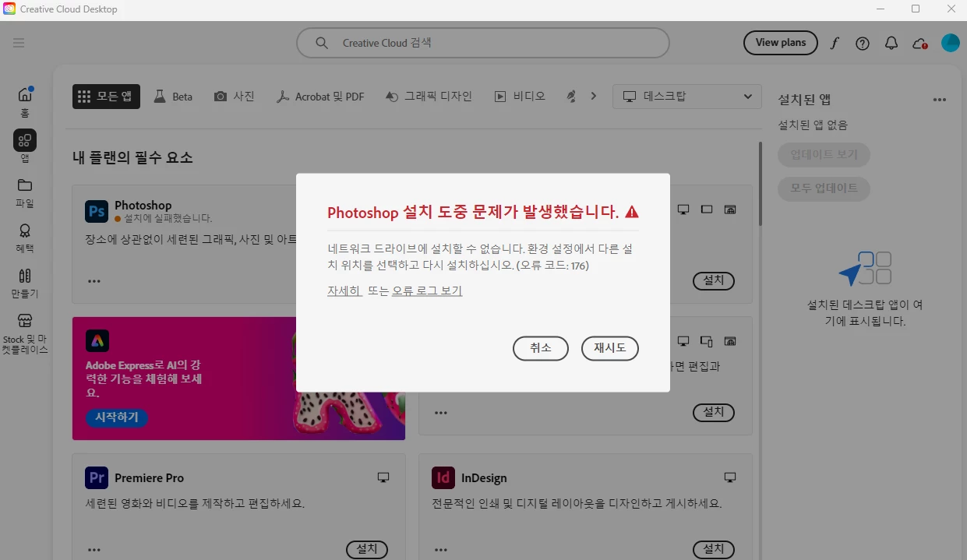The width and height of the screenshot is (967, 560).
Task: Click 재시도 in the error dialog
Action: point(610,348)
